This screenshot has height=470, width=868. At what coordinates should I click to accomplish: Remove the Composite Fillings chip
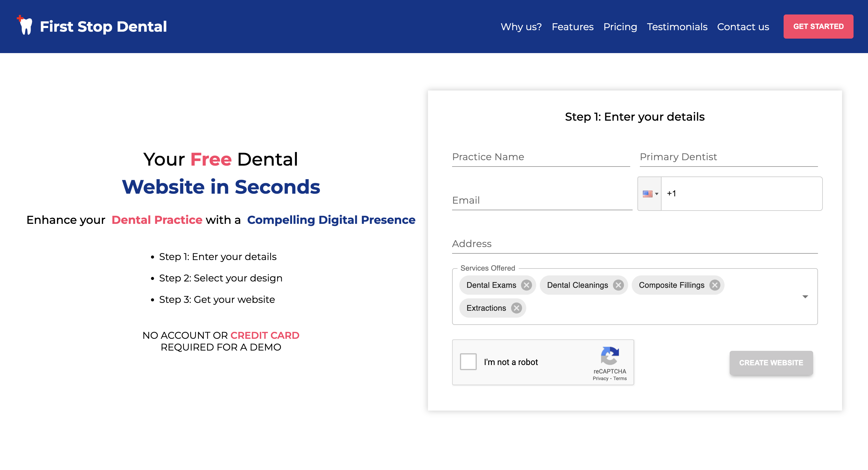(714, 285)
